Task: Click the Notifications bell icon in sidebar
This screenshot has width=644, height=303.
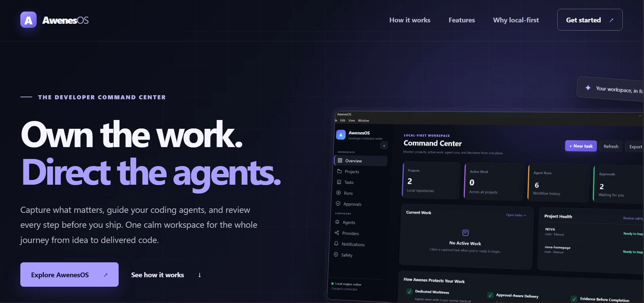Action: pos(336,244)
